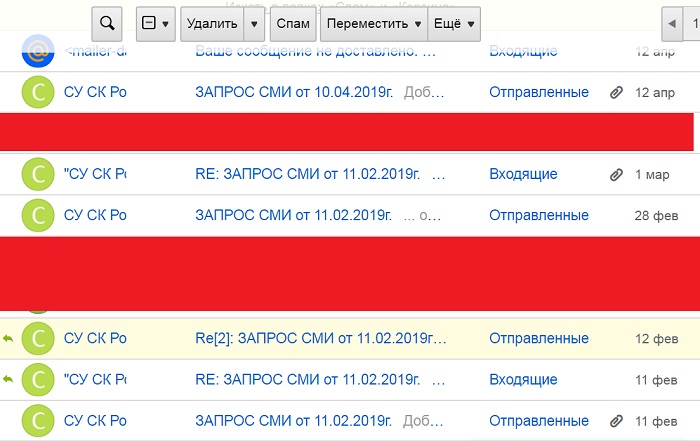The image size is (700, 441).
Task: Click the reply arrow on the 11 фев Входящие message
Action: click(8, 380)
